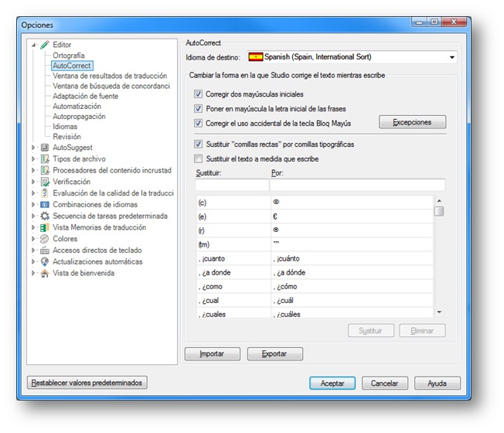The height and width of the screenshot is (433, 504).
Task: Click Restablecer valores predeterminados
Action: coord(87,383)
